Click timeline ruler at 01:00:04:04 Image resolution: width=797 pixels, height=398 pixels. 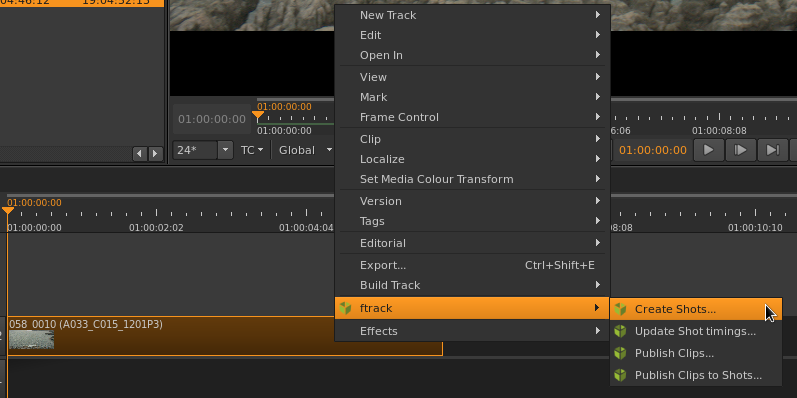tap(306, 228)
